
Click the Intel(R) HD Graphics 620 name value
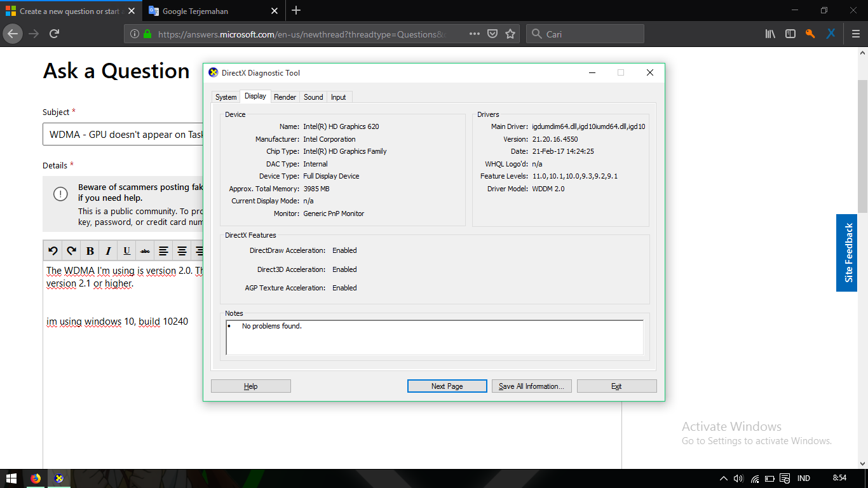341,126
